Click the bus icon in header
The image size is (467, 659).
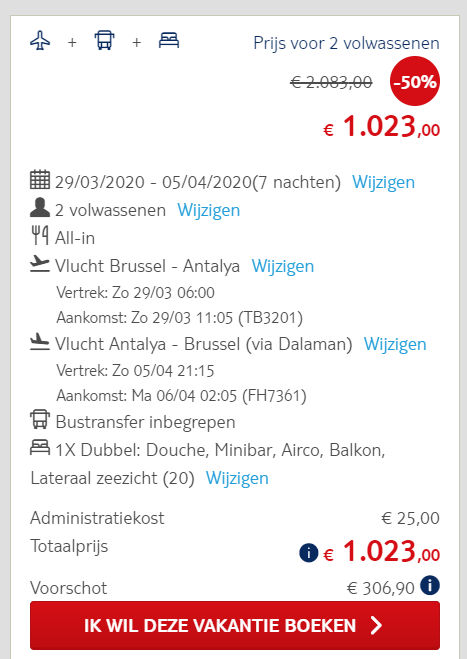tap(104, 41)
